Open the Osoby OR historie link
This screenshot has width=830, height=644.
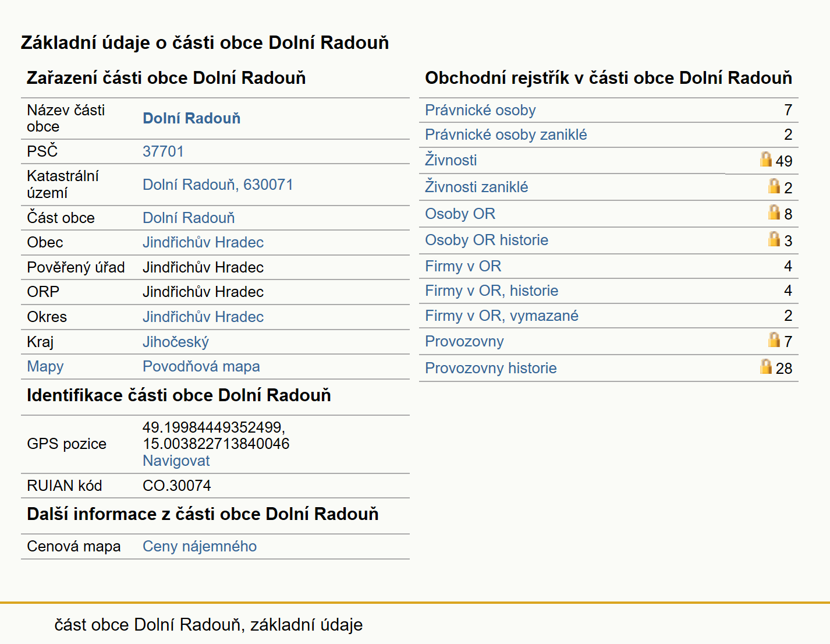pos(487,240)
